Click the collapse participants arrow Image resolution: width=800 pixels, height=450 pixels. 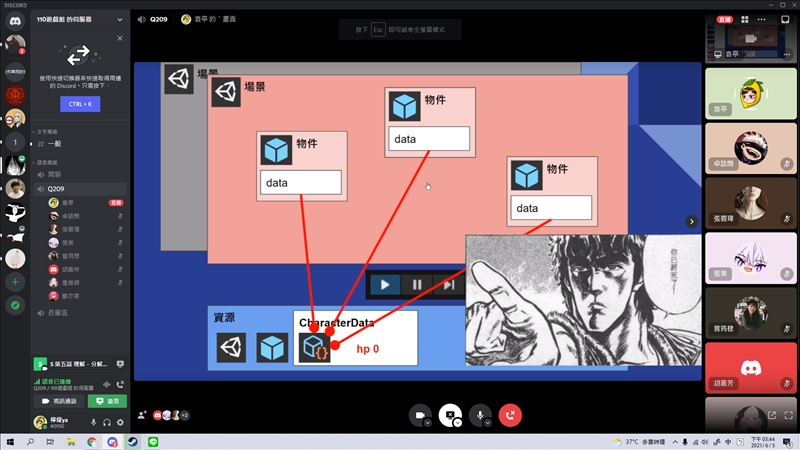point(690,221)
